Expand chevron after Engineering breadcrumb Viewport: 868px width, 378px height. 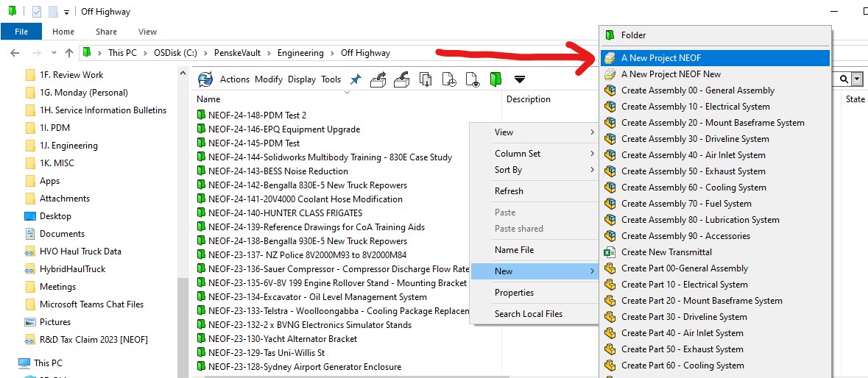pyautogui.click(x=332, y=53)
